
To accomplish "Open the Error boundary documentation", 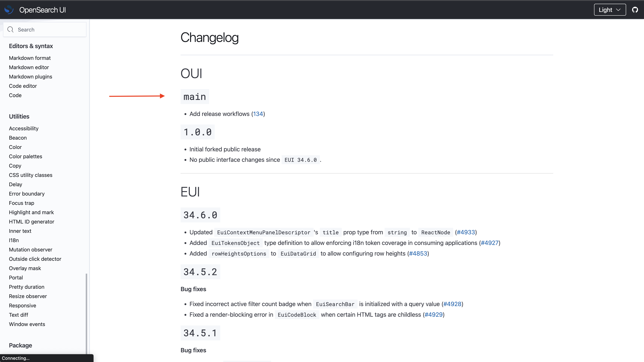I will (x=26, y=193).
